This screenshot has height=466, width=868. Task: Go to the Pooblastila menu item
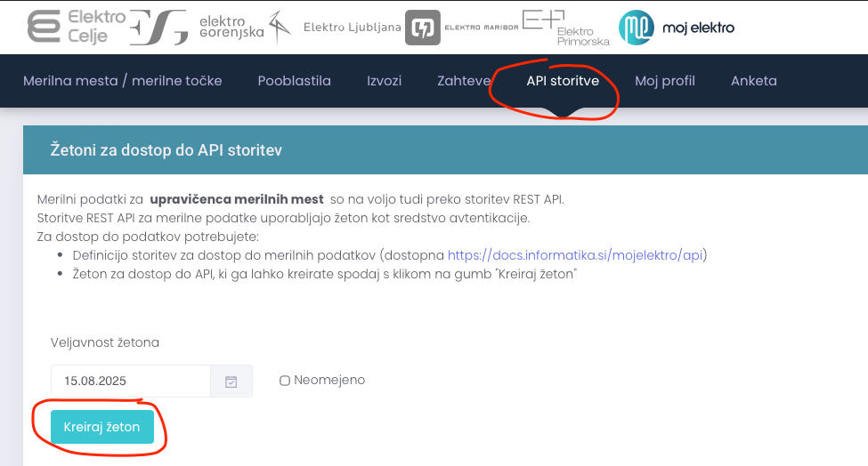(294, 81)
